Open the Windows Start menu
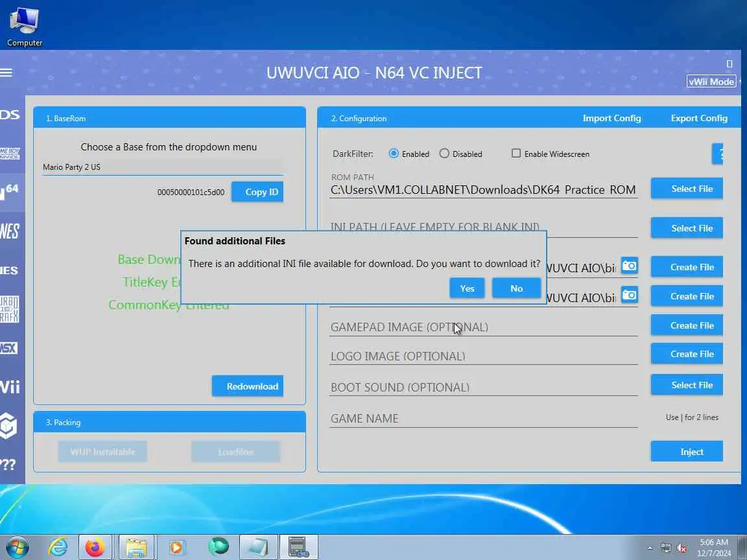 [x=17, y=548]
